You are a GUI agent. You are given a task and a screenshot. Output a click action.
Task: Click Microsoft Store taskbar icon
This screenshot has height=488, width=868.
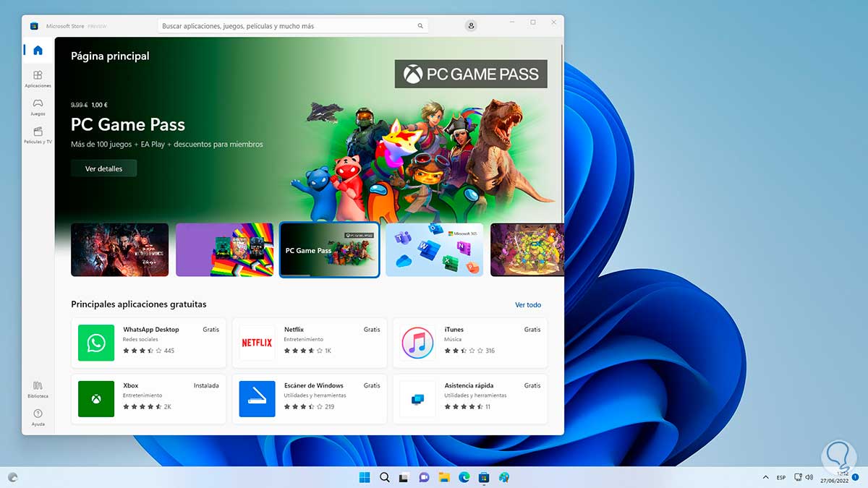484,477
